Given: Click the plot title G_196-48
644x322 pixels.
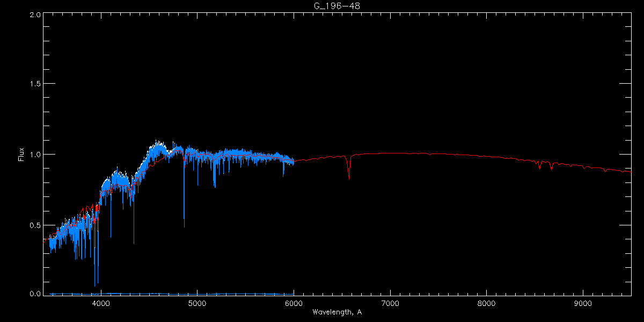Looking at the screenshot, I should click(337, 5).
